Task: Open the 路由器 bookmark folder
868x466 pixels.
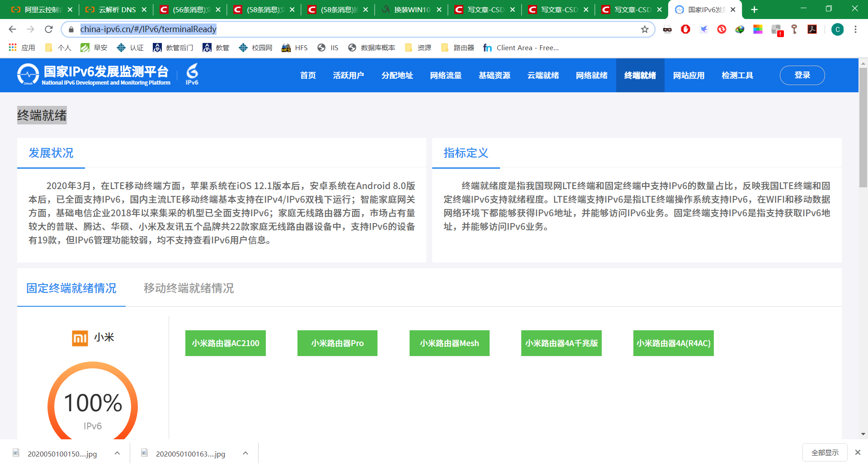Action: pos(458,48)
